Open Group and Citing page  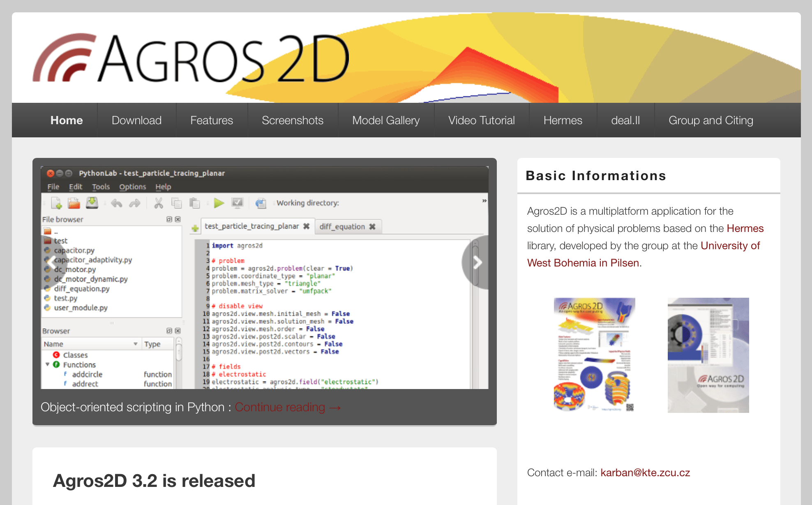click(x=711, y=120)
